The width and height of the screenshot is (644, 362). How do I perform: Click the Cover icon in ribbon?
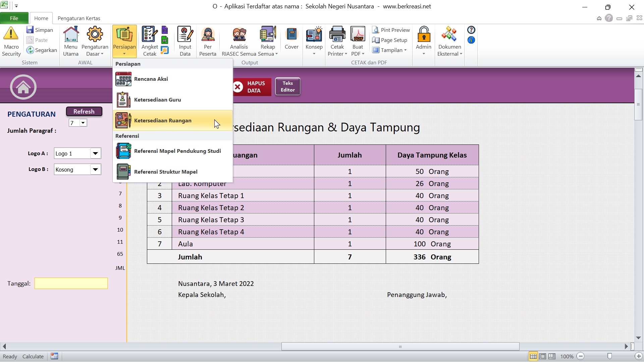291,34
